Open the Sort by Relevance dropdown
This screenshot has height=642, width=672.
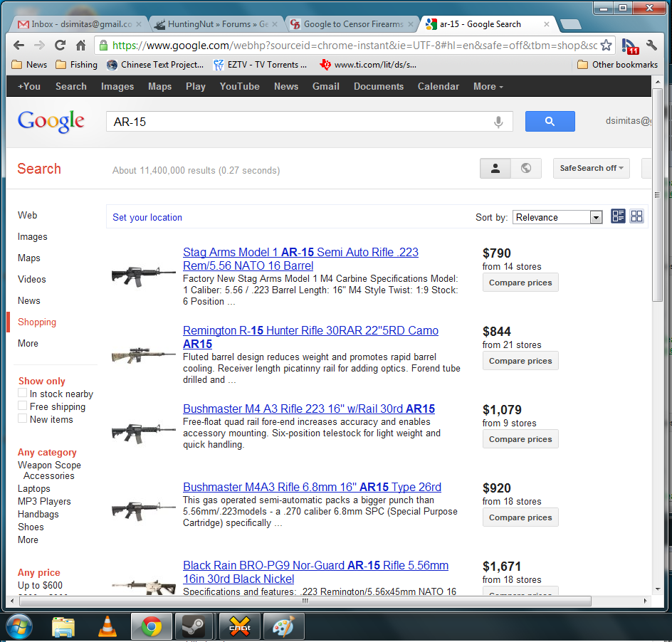557,217
